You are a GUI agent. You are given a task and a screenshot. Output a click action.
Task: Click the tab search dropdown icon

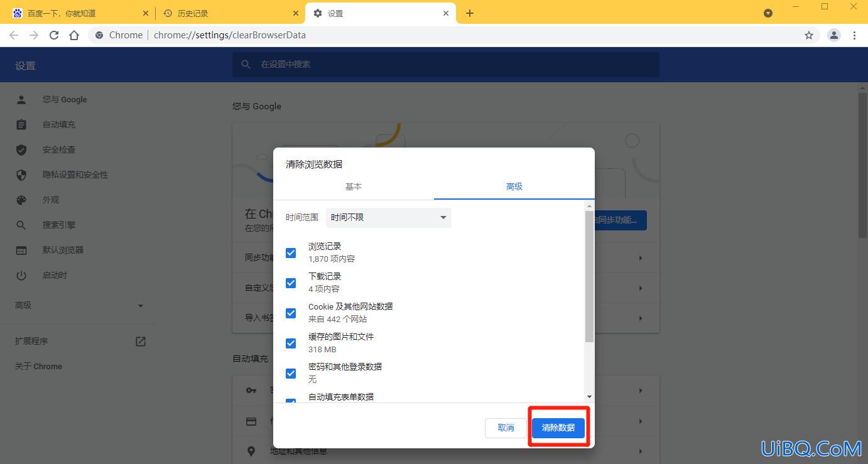pyautogui.click(x=768, y=13)
